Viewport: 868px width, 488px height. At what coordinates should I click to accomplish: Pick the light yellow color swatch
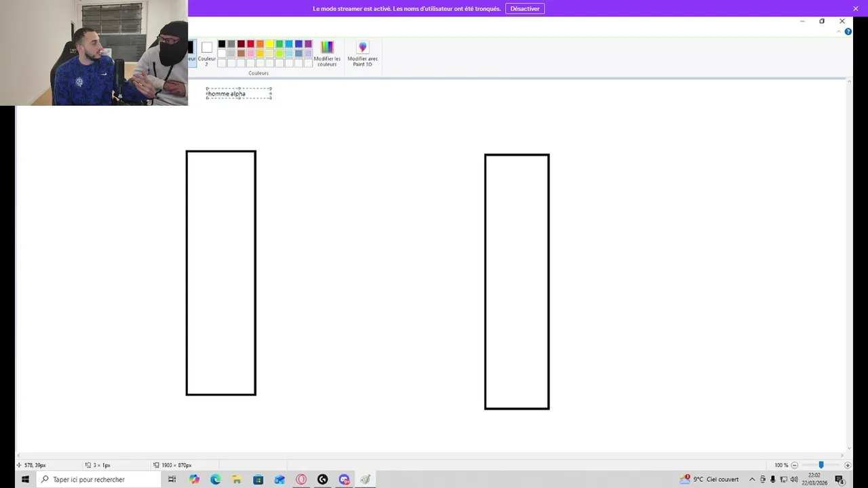tap(269, 54)
